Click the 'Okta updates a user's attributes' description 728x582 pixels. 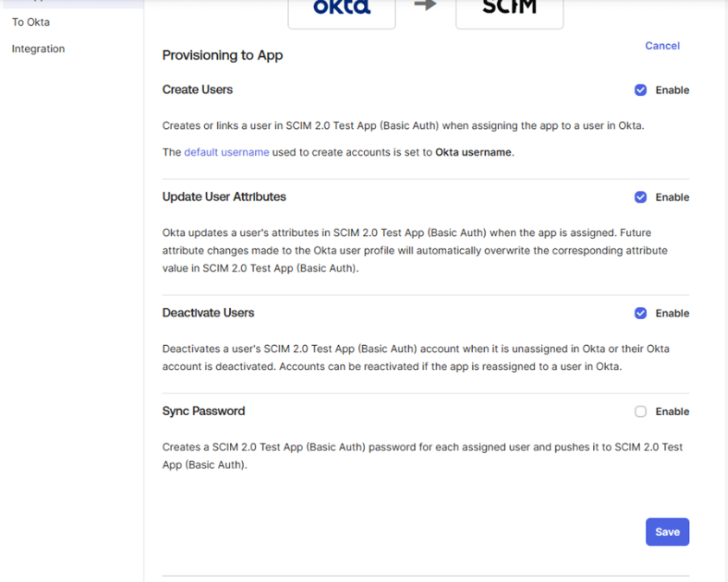click(x=415, y=251)
